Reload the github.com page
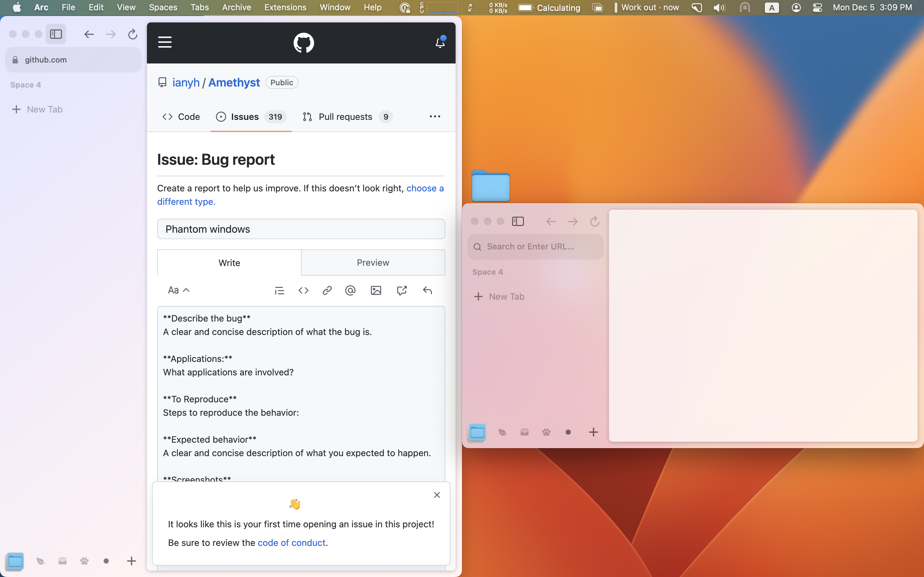Screen dimensions: 924x577 click(133, 34)
